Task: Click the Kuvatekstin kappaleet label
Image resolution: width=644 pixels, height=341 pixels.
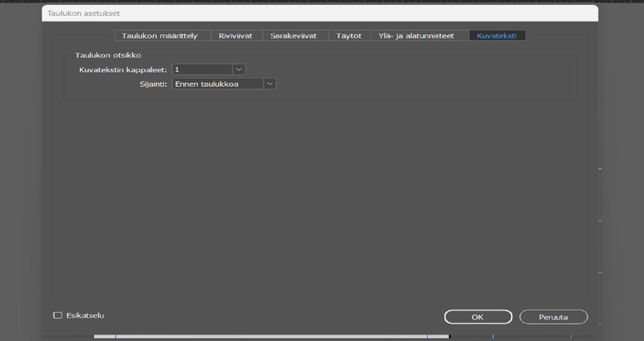Action: point(123,70)
